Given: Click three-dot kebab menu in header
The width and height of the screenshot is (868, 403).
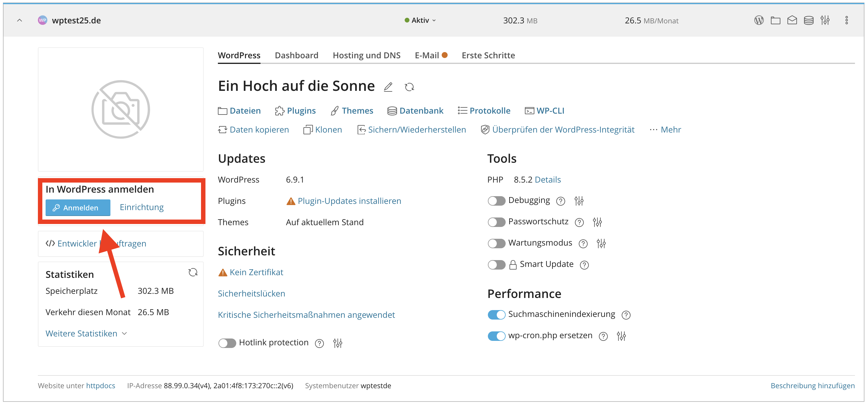Looking at the screenshot, I should (x=846, y=20).
